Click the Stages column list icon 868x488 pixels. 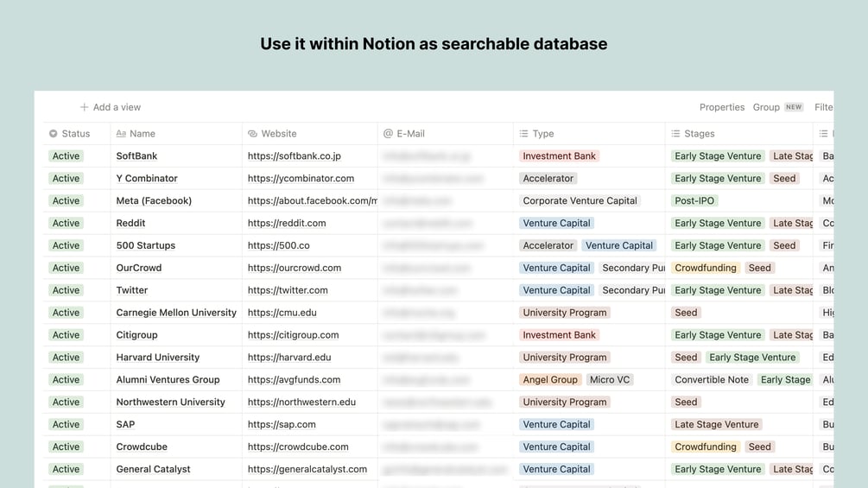[675, 134]
